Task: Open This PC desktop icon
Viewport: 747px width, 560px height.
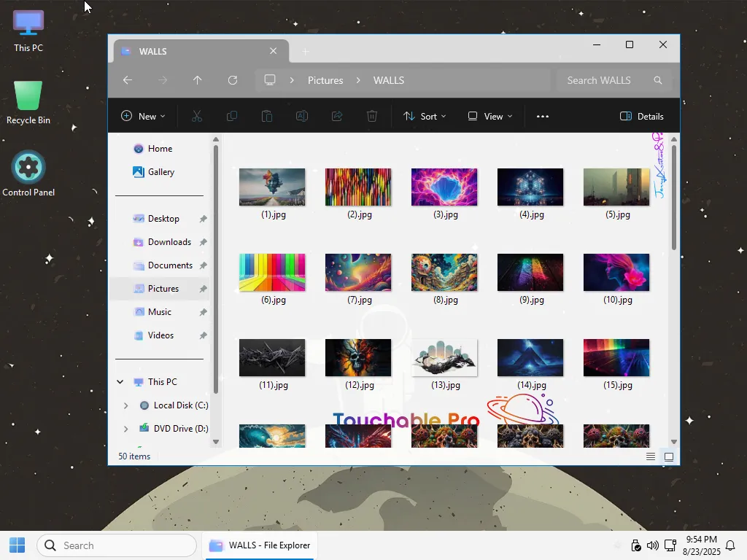Action: point(28,31)
